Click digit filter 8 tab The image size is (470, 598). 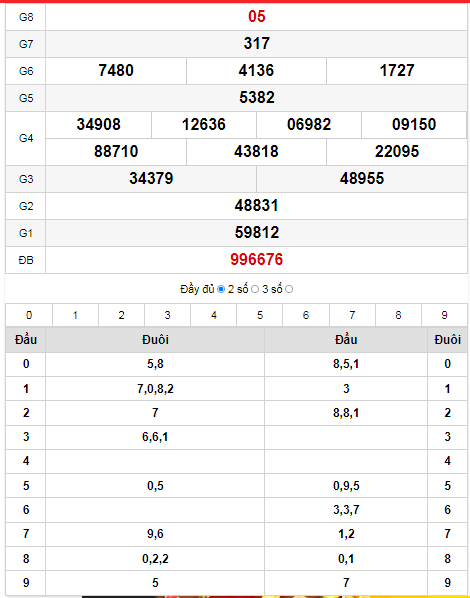[398, 315]
